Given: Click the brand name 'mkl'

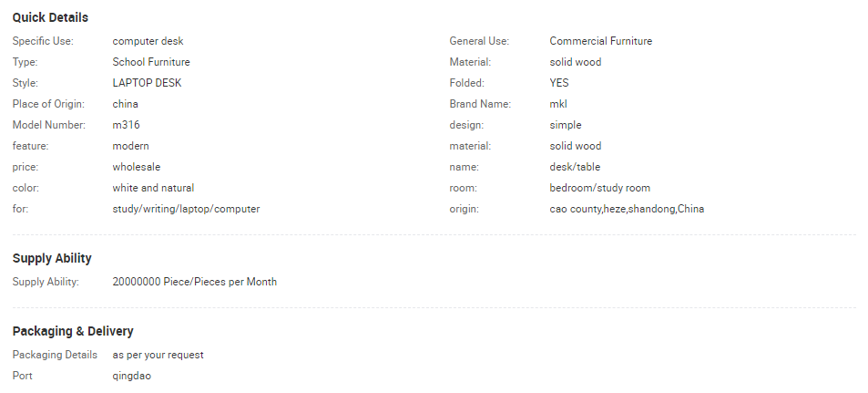Looking at the screenshot, I should 558,104.
